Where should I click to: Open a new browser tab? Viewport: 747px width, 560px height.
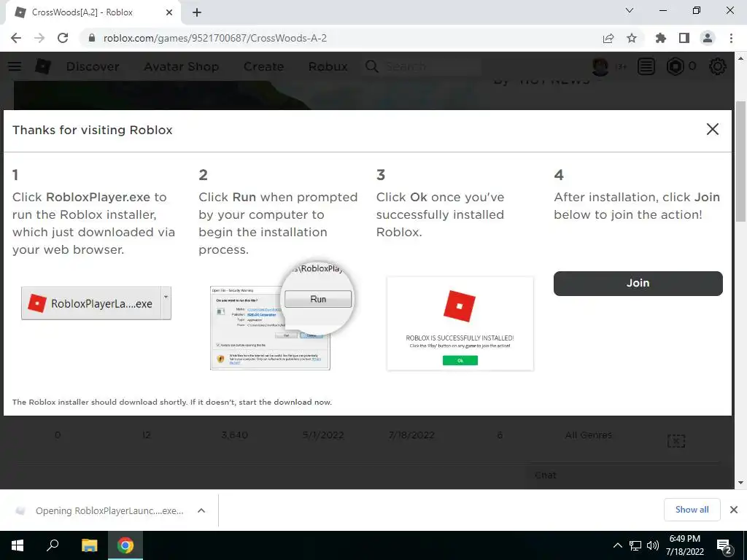coord(197,12)
